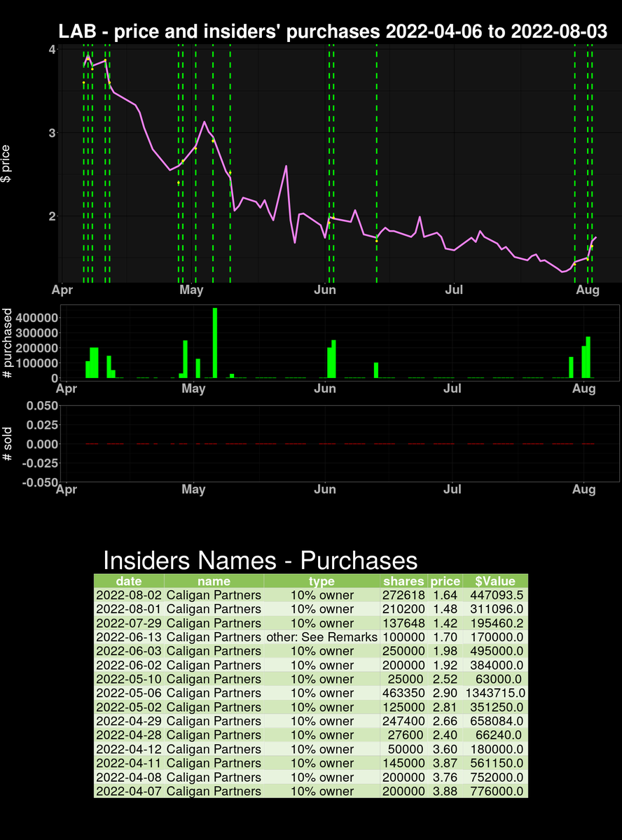
Task: Select the 2022-07-29 date cell
Action: [x=129, y=623]
